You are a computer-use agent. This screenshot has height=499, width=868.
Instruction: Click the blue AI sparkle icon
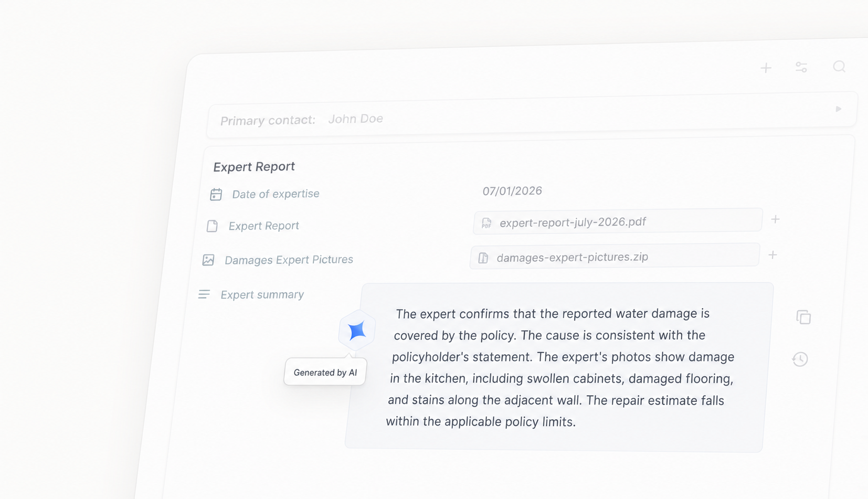pyautogui.click(x=357, y=331)
